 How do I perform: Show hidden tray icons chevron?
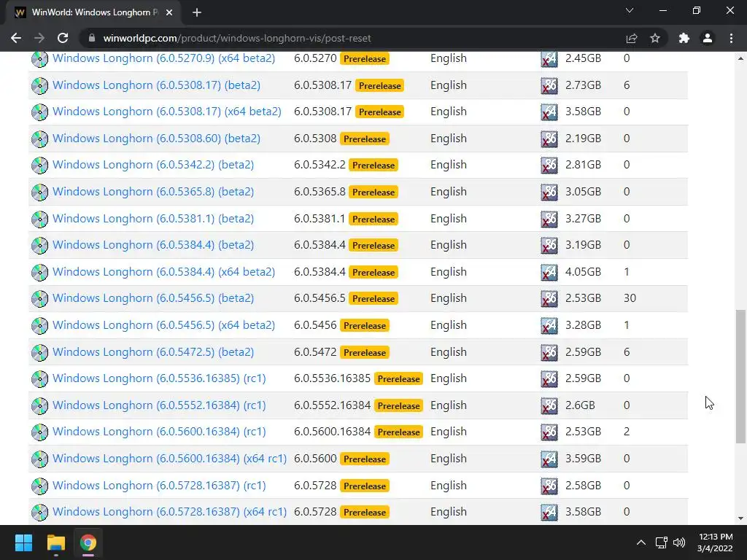tap(641, 542)
